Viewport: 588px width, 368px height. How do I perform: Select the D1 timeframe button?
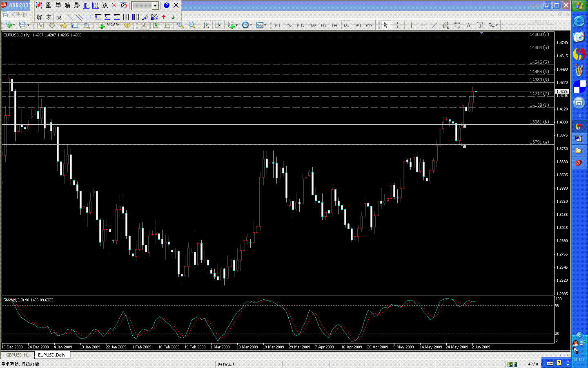click(346, 25)
